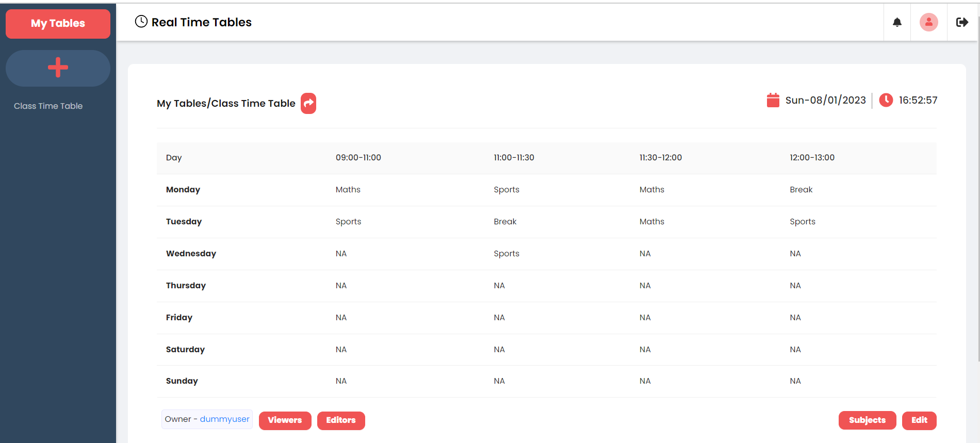Click the red clock icon near time
The image size is (980, 443).
[x=886, y=100]
